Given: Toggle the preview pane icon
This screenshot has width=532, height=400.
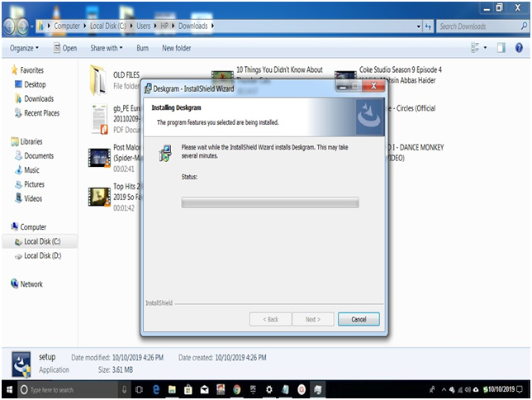Looking at the screenshot, I should click(x=501, y=48).
